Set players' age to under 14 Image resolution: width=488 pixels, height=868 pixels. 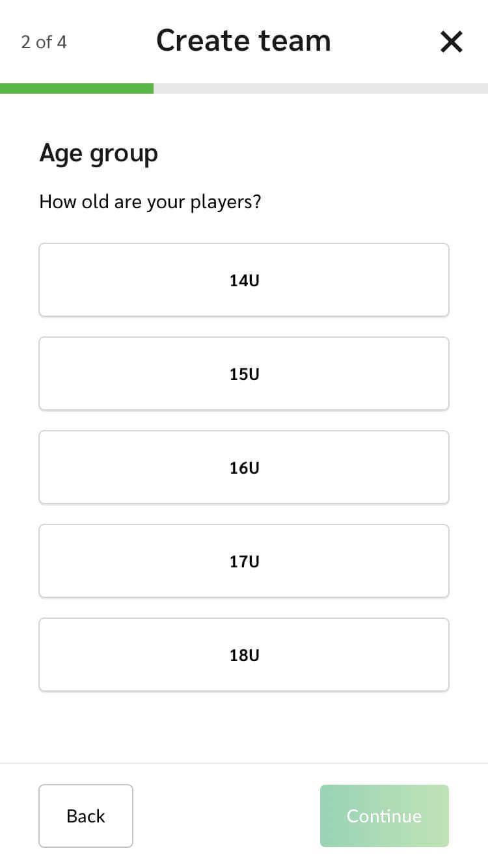[244, 280]
